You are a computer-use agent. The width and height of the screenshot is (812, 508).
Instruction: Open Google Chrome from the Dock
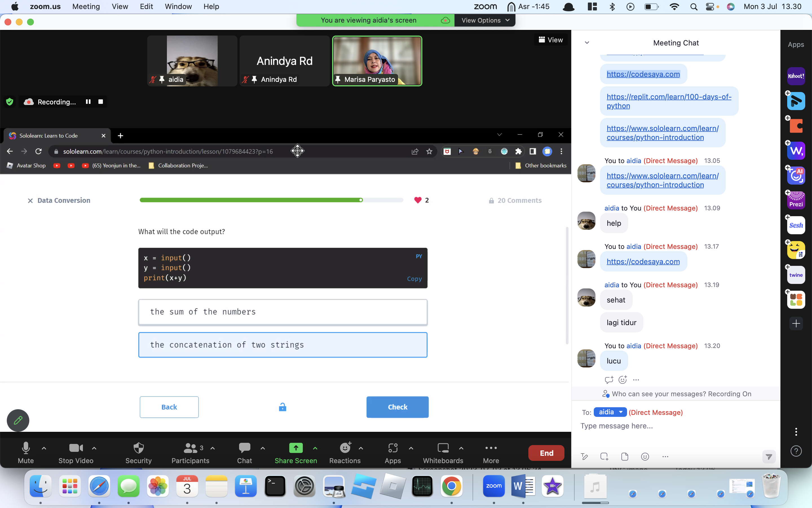click(451, 486)
